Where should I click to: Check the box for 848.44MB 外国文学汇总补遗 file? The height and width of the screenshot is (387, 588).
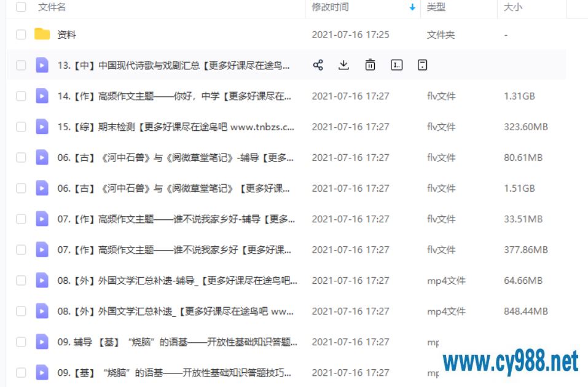[x=21, y=311]
